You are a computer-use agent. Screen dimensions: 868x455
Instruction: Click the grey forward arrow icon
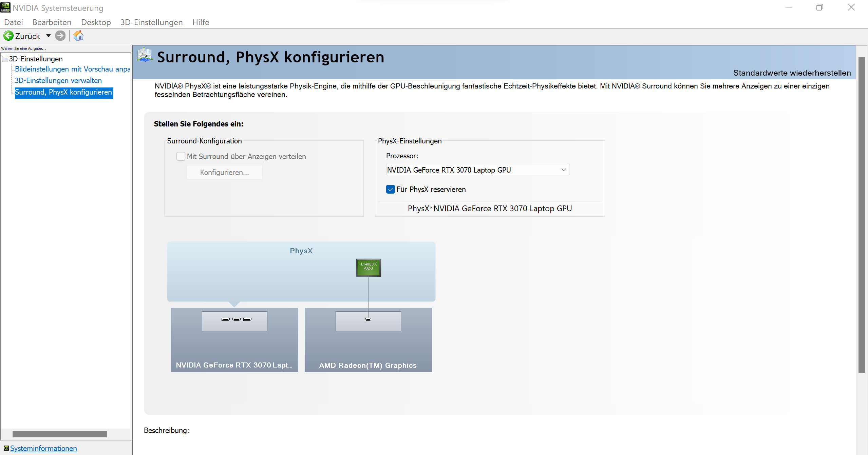pos(60,36)
